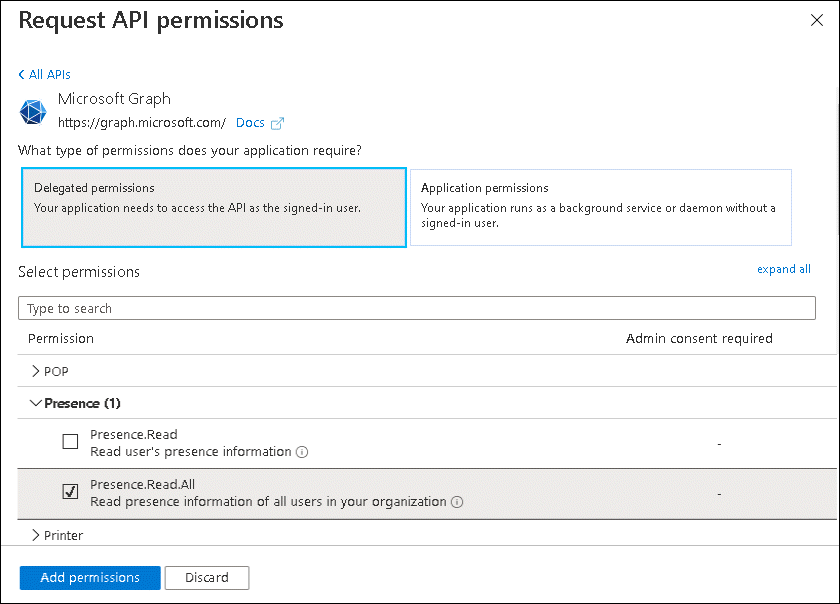Click info icon next to Presence.Read description
The width and height of the screenshot is (840, 604).
point(302,452)
